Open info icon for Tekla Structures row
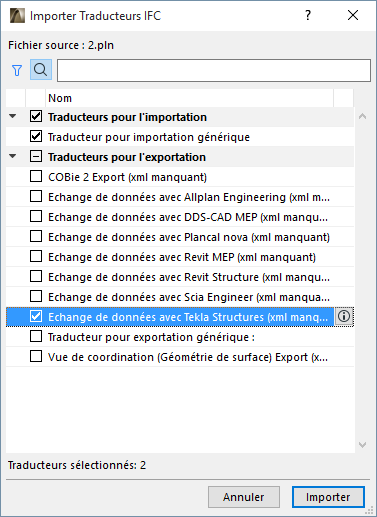This screenshot has width=377, height=517. click(344, 316)
